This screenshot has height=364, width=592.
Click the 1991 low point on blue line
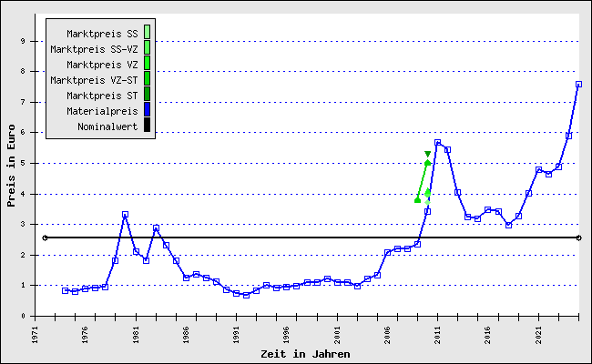point(236,293)
